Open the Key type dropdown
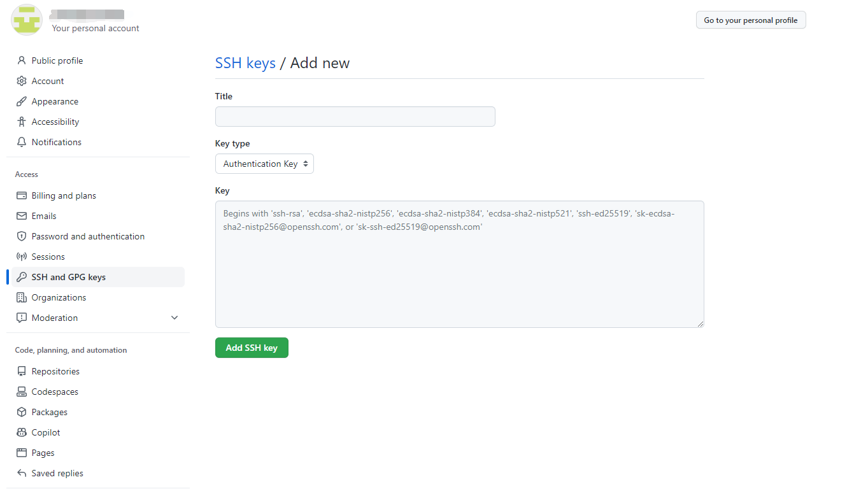Image resolution: width=868 pixels, height=496 pixels. click(x=264, y=164)
